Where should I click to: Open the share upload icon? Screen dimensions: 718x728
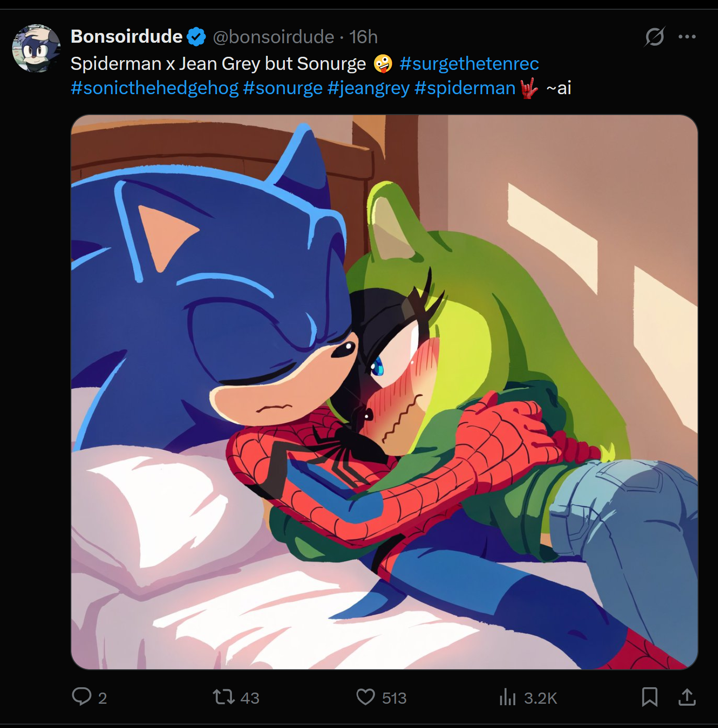tap(687, 697)
